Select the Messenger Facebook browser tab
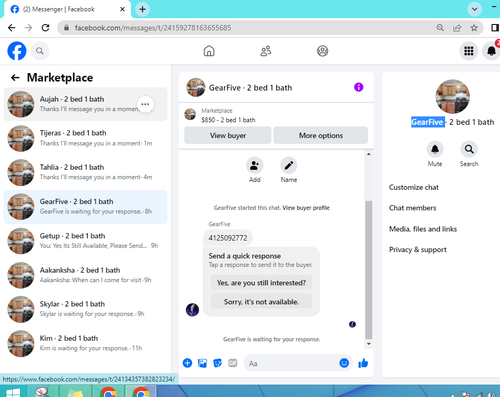The width and height of the screenshot is (500, 397). point(67,9)
